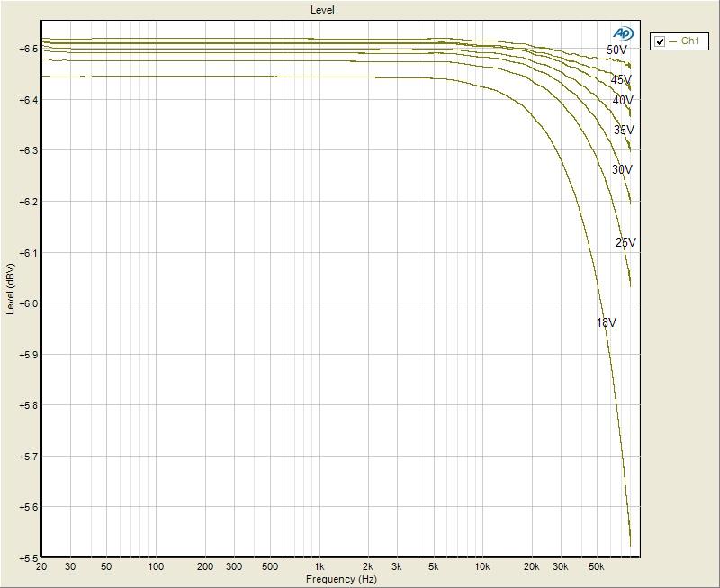Click the 500 Hz x-axis tick label
This screenshot has height=588, width=720.
point(270,567)
